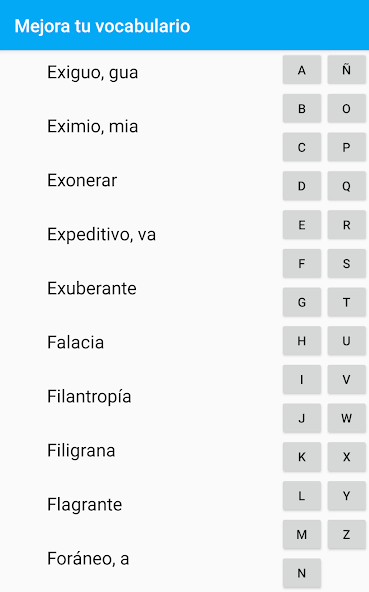The width and height of the screenshot is (369, 592).
Task: Open the Falacia entry
Action: point(76,342)
